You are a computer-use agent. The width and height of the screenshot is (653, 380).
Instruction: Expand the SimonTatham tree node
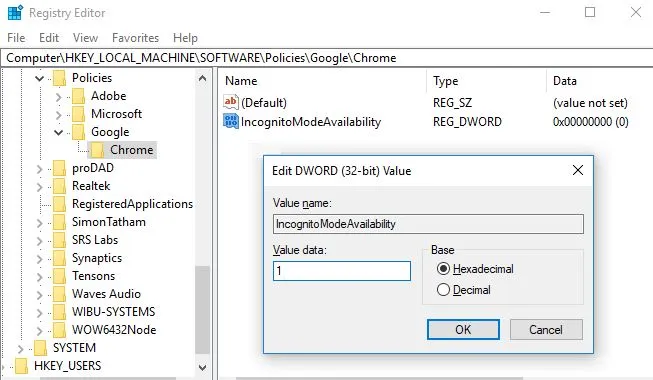pyautogui.click(x=40, y=223)
